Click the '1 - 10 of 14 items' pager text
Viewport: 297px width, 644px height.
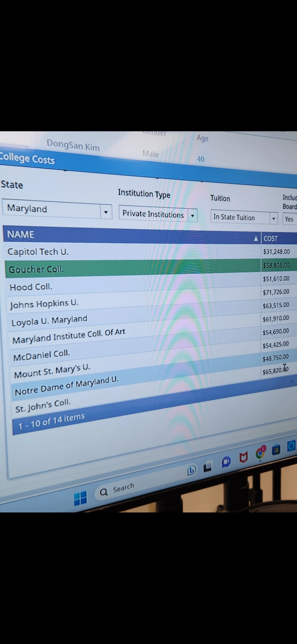[x=51, y=421]
